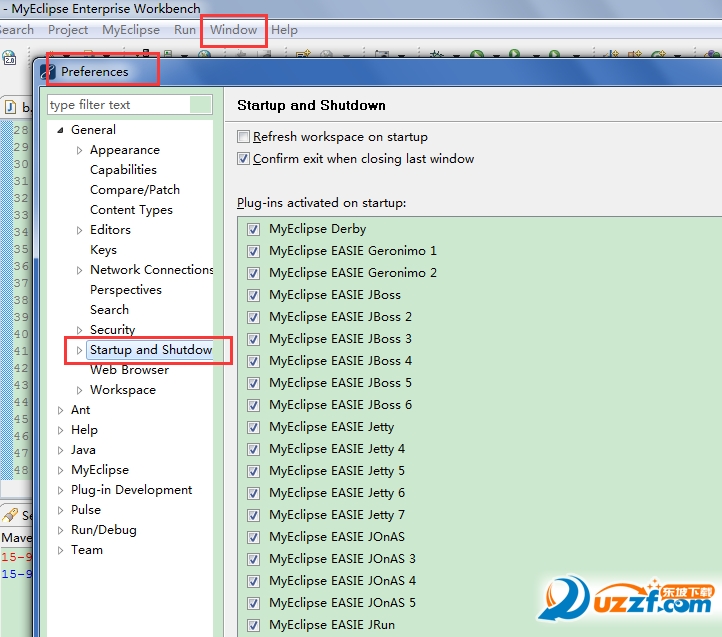
Task: Open the MyEclipse menu
Action: coord(131,30)
